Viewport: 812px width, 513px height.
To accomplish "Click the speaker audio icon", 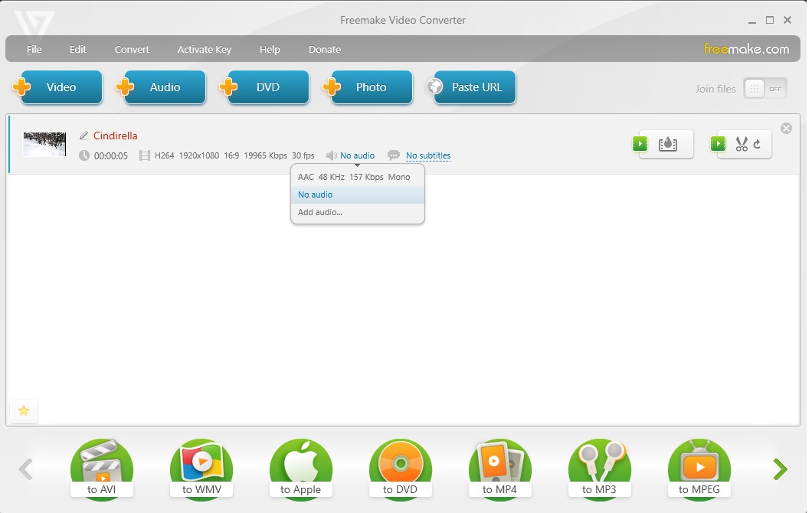I will (332, 155).
